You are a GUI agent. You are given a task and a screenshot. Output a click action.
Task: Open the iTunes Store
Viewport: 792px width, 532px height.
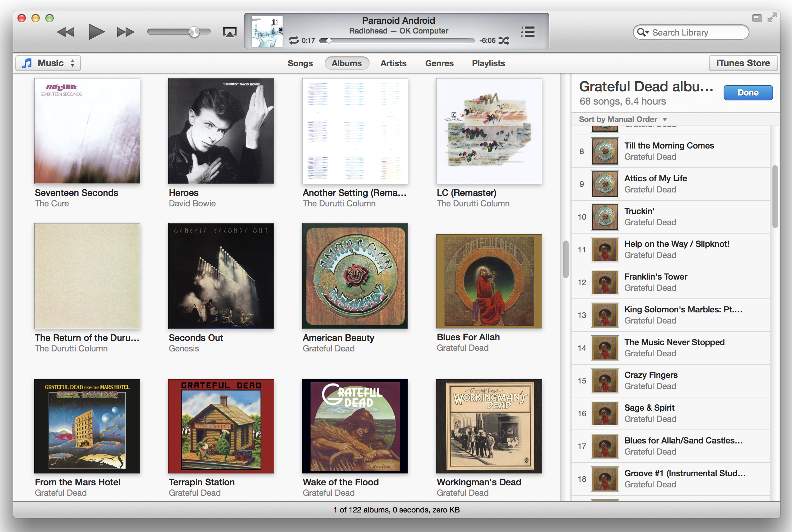743,63
